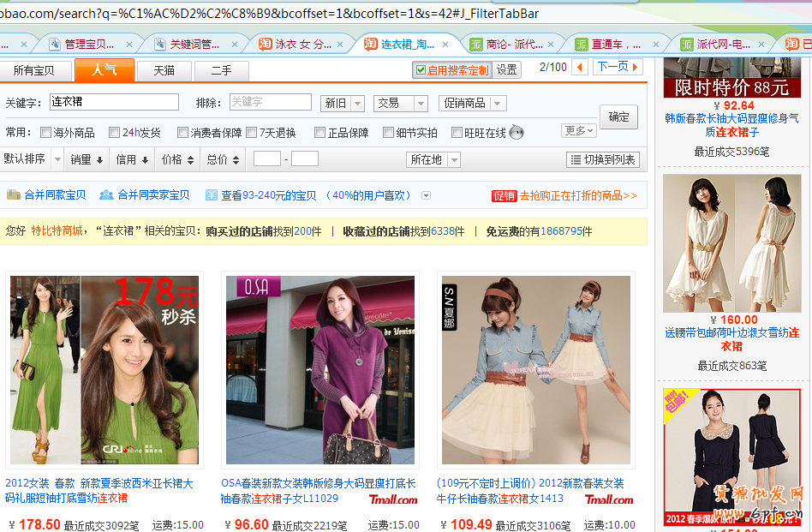Click 切换到列表 view button

[603, 159]
